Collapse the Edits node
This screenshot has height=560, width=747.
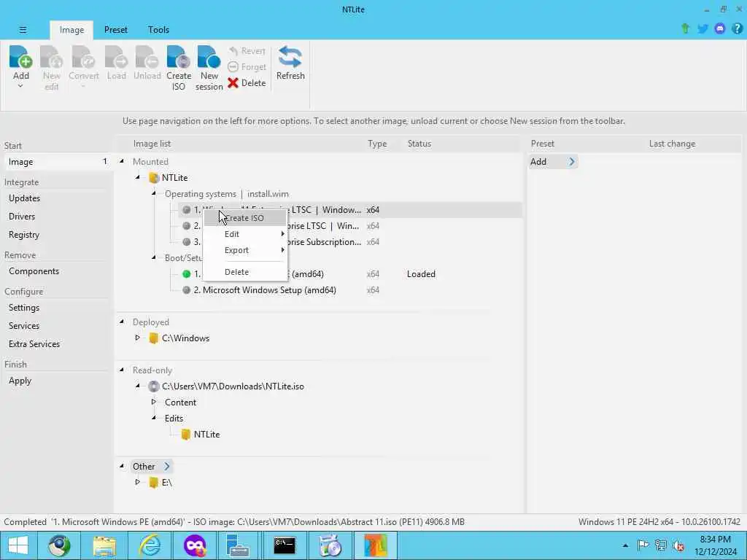pos(154,418)
